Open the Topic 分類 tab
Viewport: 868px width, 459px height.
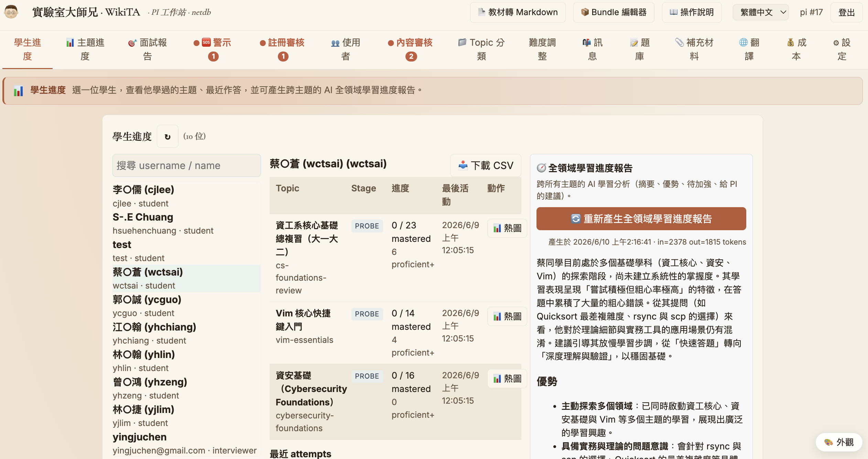coord(481,49)
